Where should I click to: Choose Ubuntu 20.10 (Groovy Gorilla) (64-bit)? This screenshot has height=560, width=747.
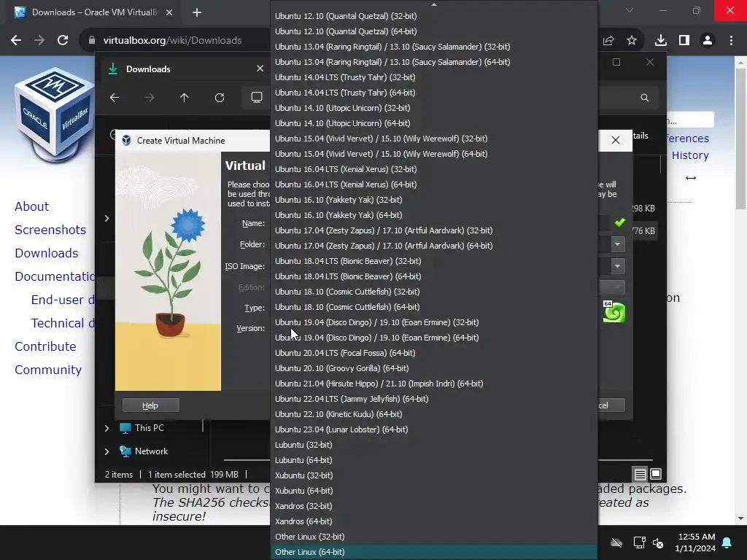tap(434, 368)
